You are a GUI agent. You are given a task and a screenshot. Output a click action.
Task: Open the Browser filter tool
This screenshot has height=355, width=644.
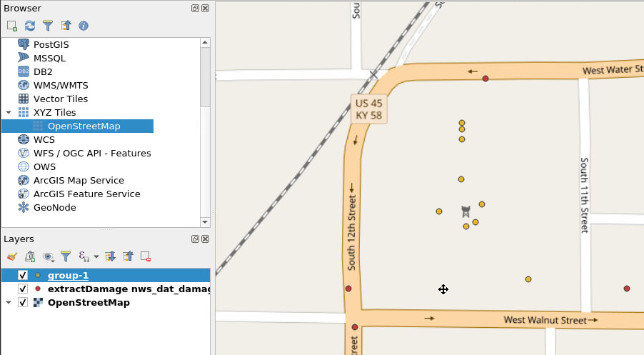click(x=48, y=26)
